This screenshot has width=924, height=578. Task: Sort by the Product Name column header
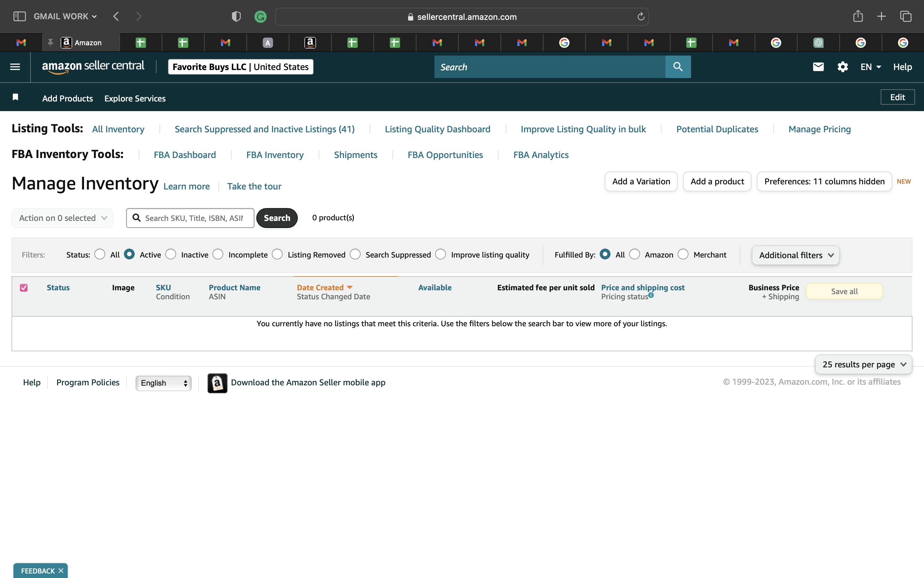235,287
